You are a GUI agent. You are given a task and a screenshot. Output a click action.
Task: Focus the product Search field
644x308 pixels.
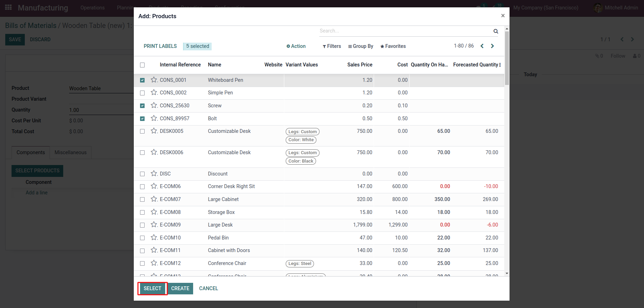click(405, 31)
